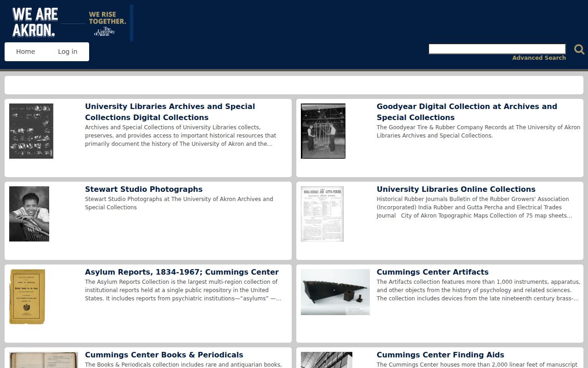
Task: Open Goodyear Digital Collection title link
Action: pos(467,112)
